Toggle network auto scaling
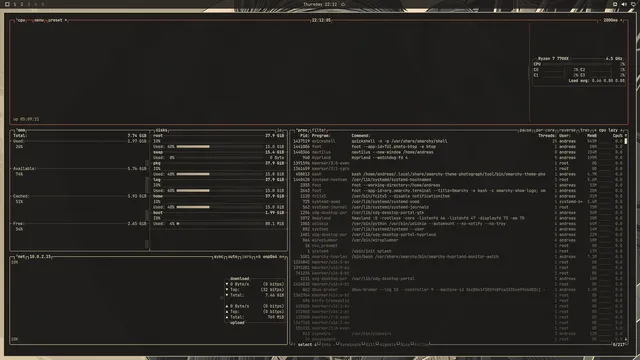Screen dimensions: 640x360 (x=232, y=257)
